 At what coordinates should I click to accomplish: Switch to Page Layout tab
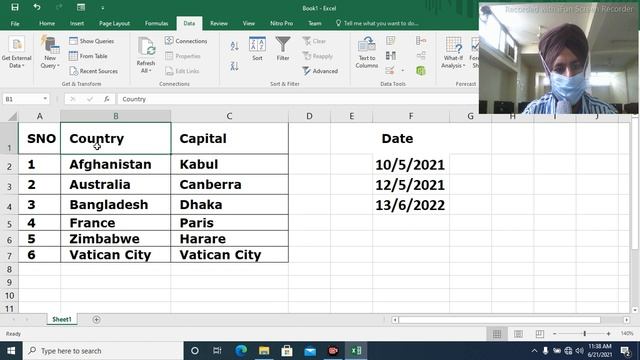114,23
